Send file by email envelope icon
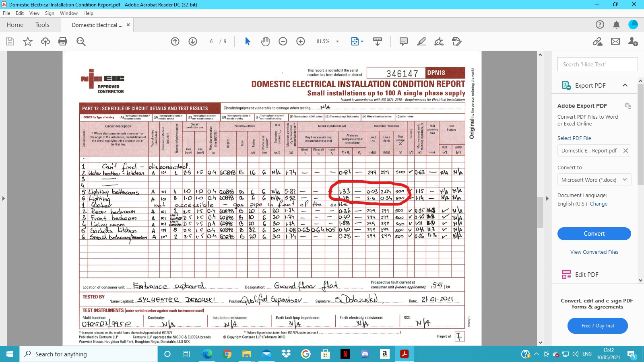This screenshot has height=362, width=644. pos(615,41)
